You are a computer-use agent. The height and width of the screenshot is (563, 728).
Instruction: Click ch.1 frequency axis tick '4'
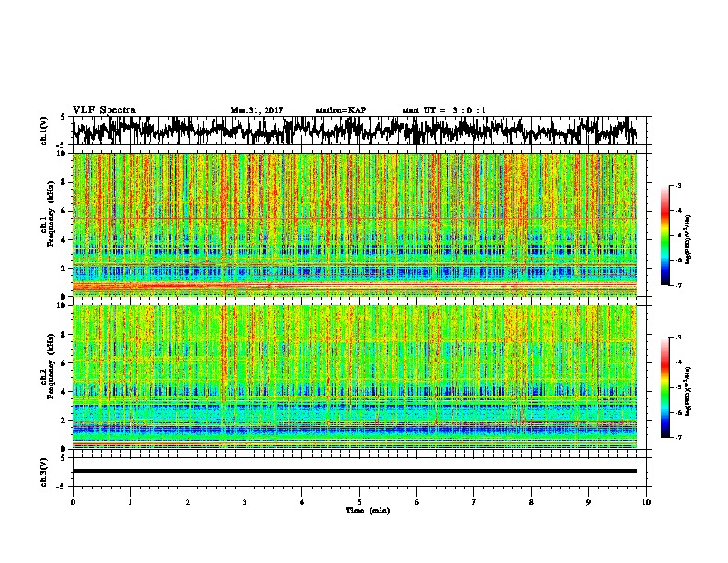pos(63,240)
